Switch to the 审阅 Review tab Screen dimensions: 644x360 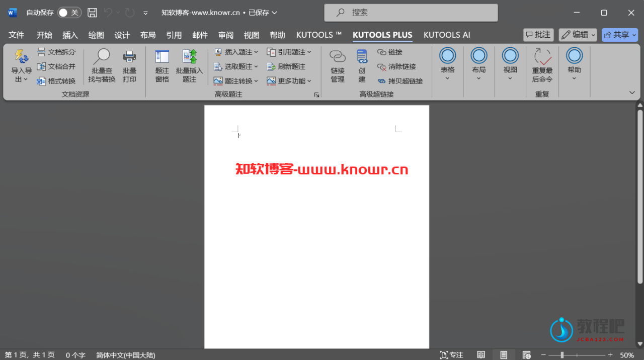226,35
